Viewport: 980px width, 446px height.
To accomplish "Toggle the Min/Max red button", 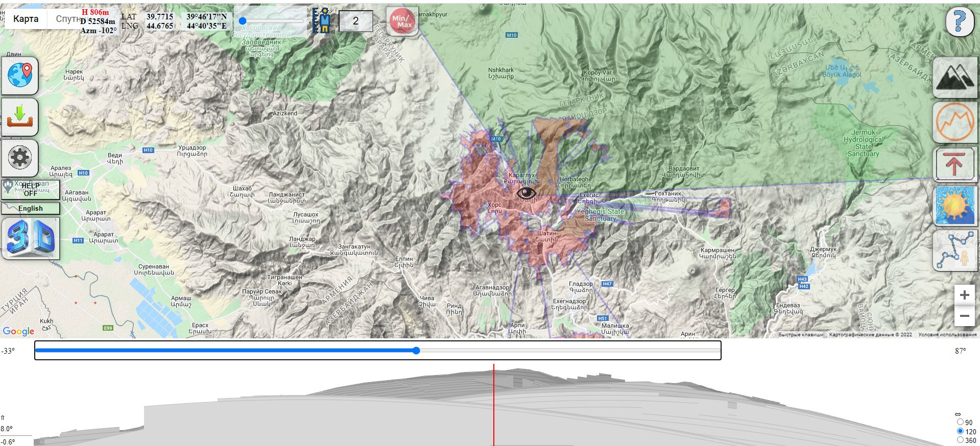I will click(402, 21).
